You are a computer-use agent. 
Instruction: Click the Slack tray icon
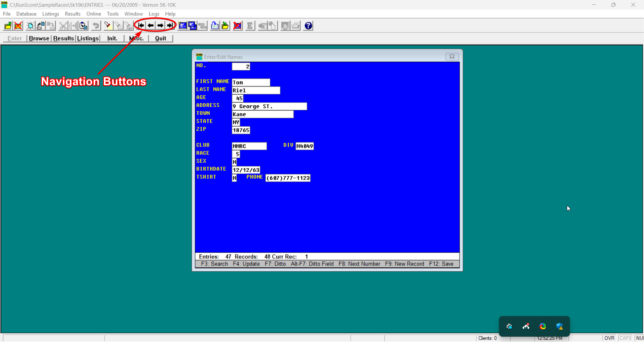[x=509, y=326]
